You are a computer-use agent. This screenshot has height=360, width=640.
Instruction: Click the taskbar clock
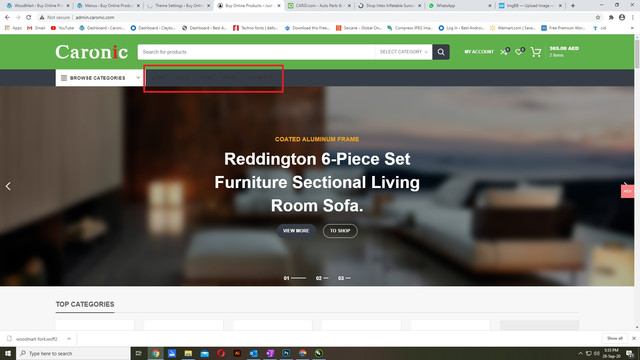(x=611, y=353)
